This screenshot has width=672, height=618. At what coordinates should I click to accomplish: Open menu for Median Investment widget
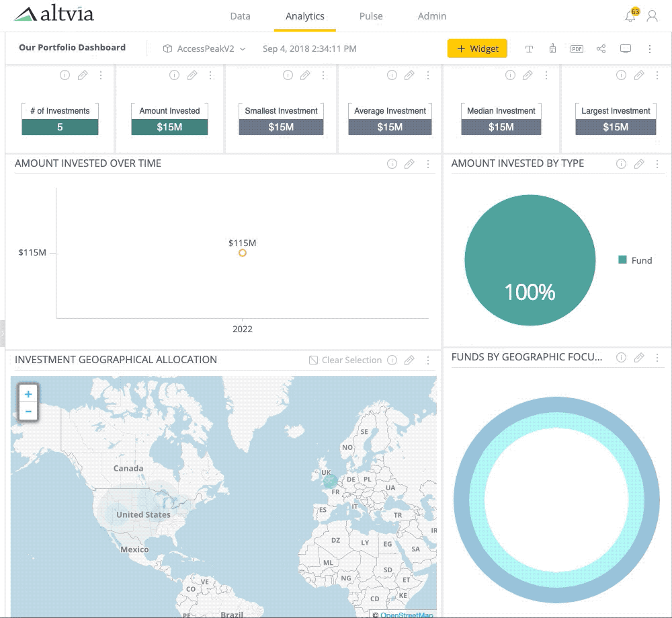[x=546, y=75]
